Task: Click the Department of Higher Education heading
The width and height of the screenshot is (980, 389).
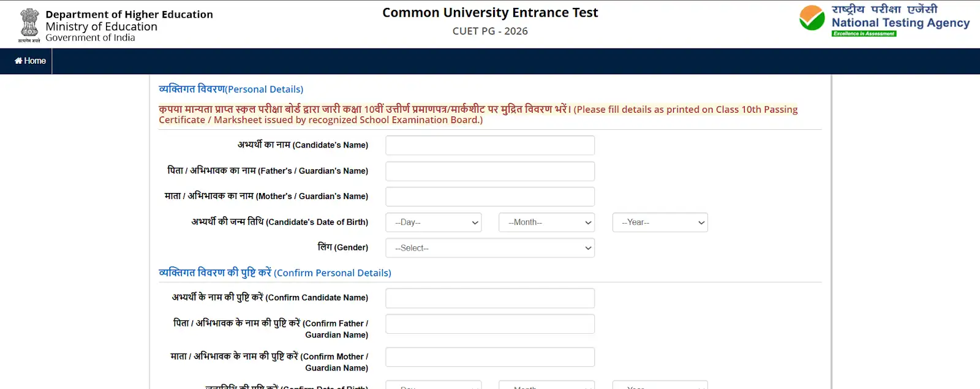Action: pos(129,14)
